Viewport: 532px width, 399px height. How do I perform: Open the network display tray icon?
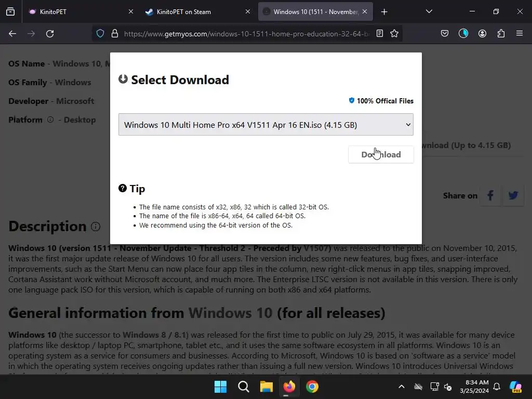[x=434, y=387]
